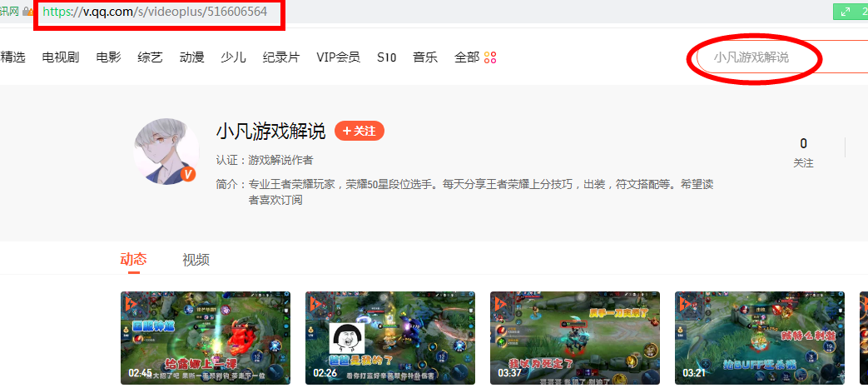Viewport: 868px width, 388px height.
Task: Click the 简介 description text
Action: (x=464, y=192)
